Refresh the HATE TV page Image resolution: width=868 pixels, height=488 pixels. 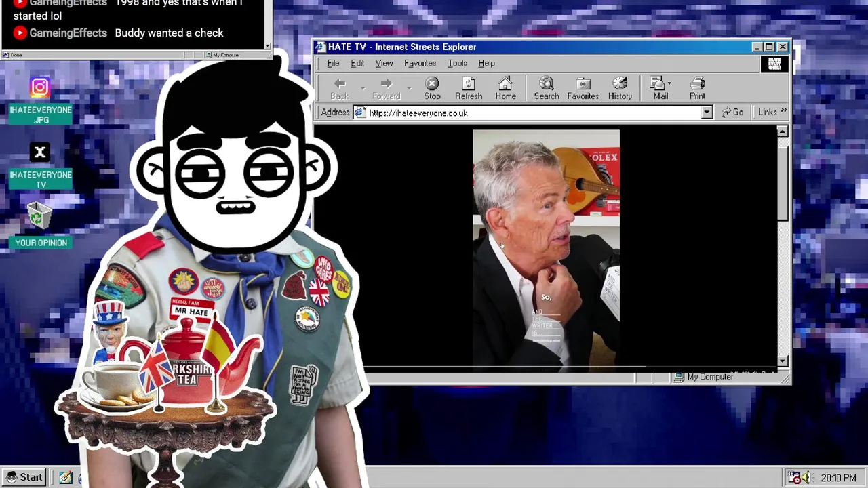(x=469, y=89)
